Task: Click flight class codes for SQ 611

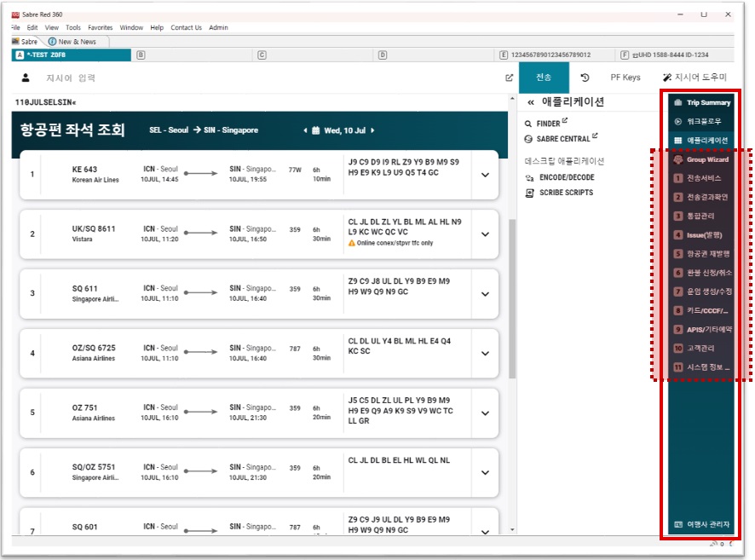Action: point(399,286)
